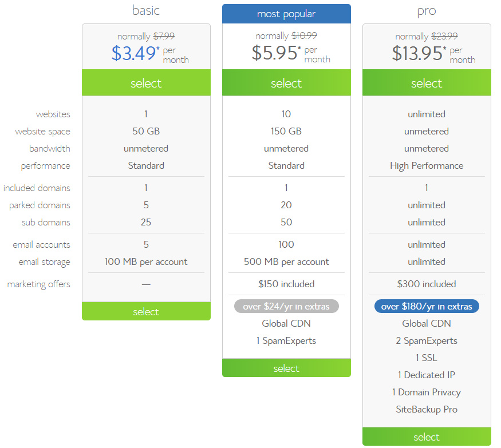Click 'High Performance' in pro column
Image resolution: width=501 pixels, height=448 pixels.
click(427, 165)
